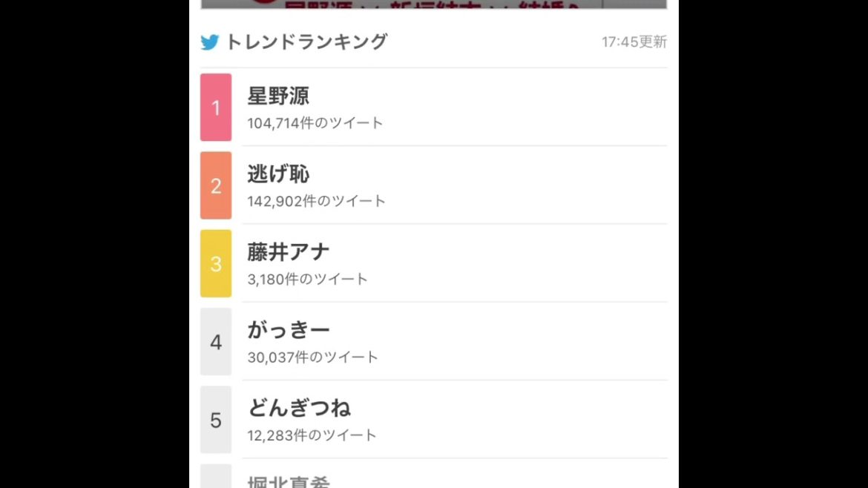868x488 pixels.
Task: Click the 17:45更新 timestamp
Action: point(634,42)
